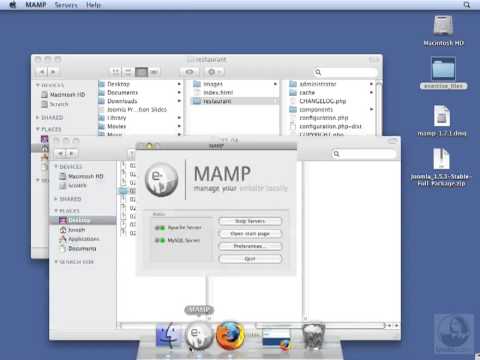Click search field in front Finder window

pyautogui.click(x=364, y=154)
